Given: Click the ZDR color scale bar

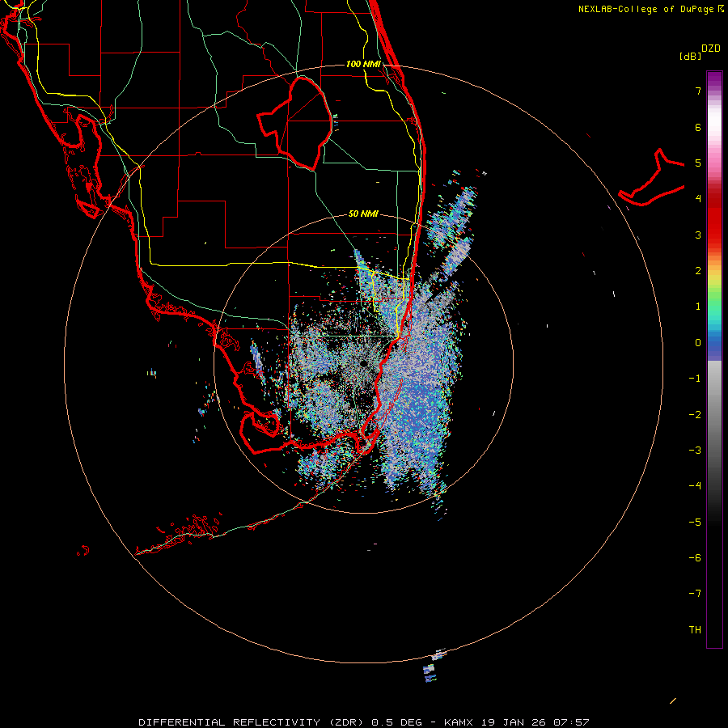Looking at the screenshot, I should click(714, 359).
